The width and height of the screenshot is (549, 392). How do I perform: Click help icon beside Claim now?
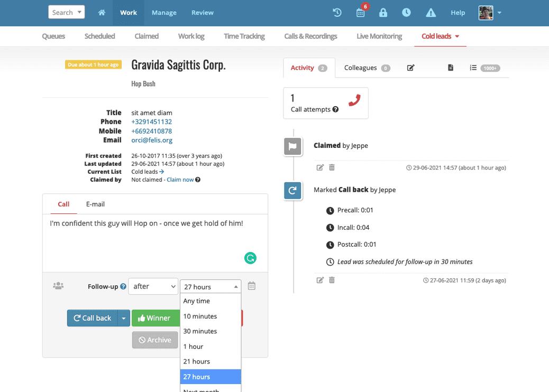[198, 180]
